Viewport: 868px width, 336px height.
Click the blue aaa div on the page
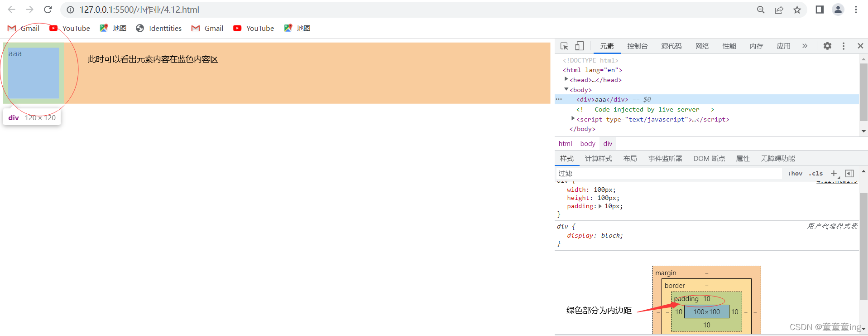click(x=34, y=73)
